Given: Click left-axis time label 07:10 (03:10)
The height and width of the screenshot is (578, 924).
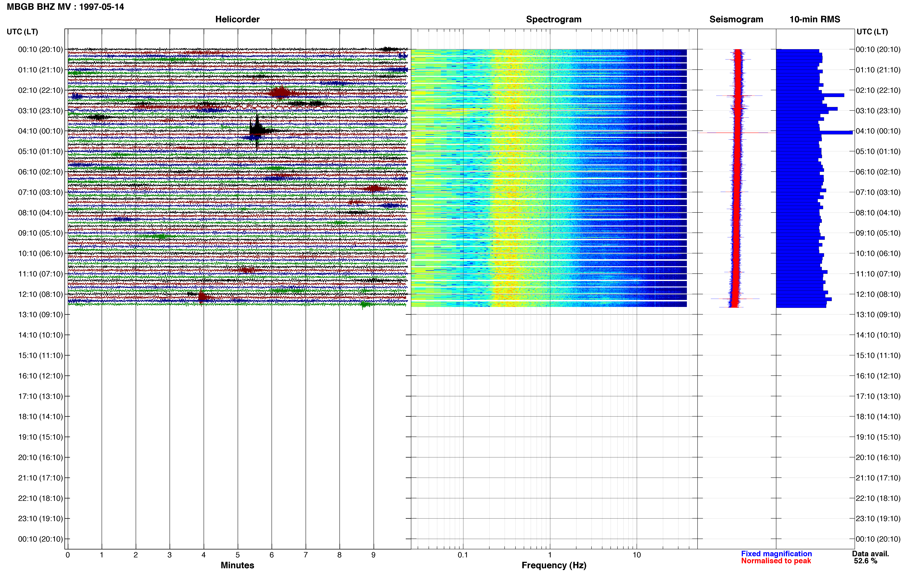Looking at the screenshot, I should [x=41, y=192].
